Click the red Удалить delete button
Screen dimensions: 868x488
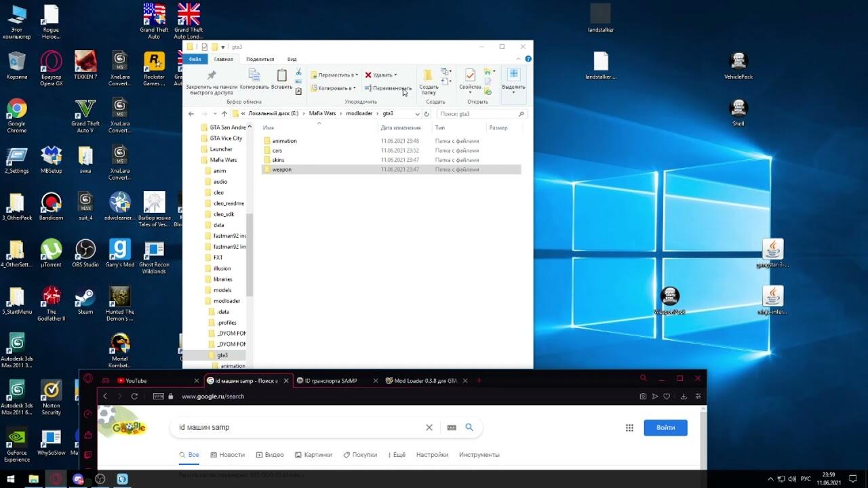(381, 75)
